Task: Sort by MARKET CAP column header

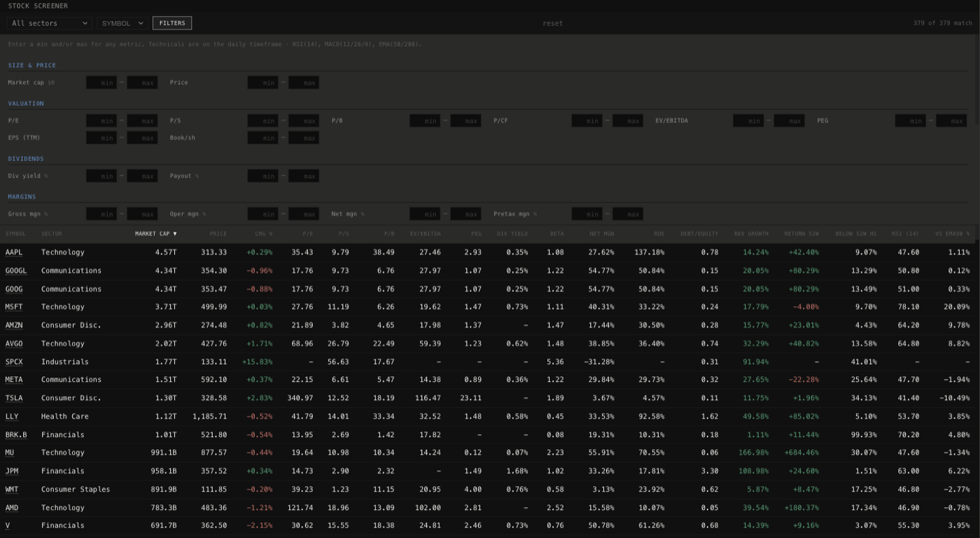Action: (x=155, y=234)
